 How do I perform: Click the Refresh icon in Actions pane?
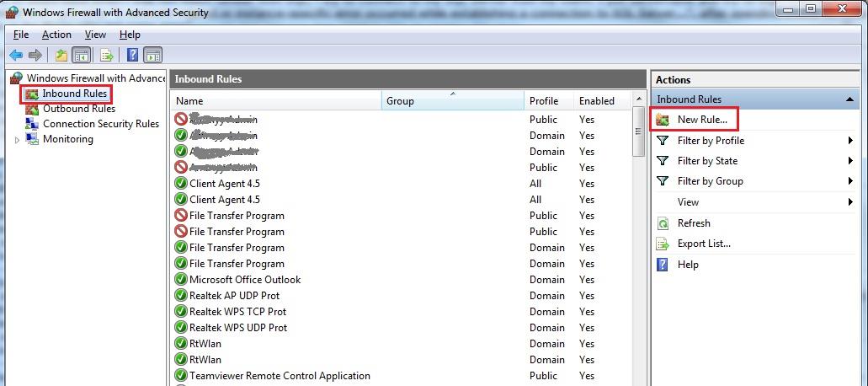[x=663, y=223]
